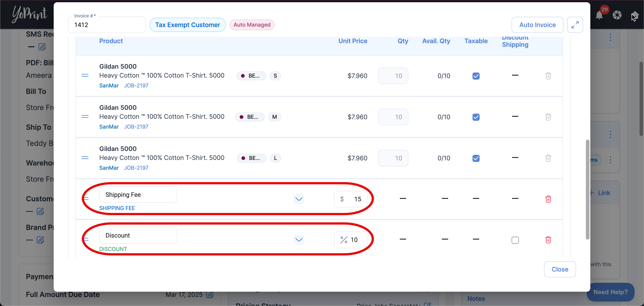The width and height of the screenshot is (644, 306).
Task: Click the Product column header
Action: pos(111,41)
